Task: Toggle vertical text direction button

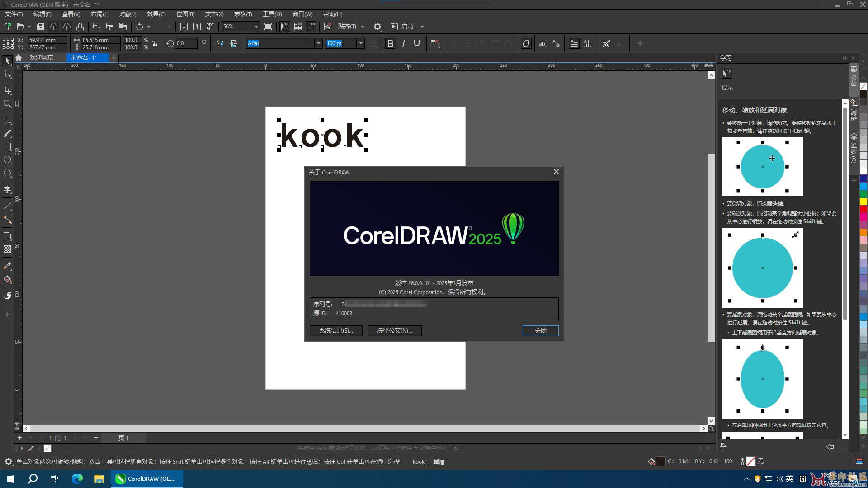Action: click(x=587, y=43)
